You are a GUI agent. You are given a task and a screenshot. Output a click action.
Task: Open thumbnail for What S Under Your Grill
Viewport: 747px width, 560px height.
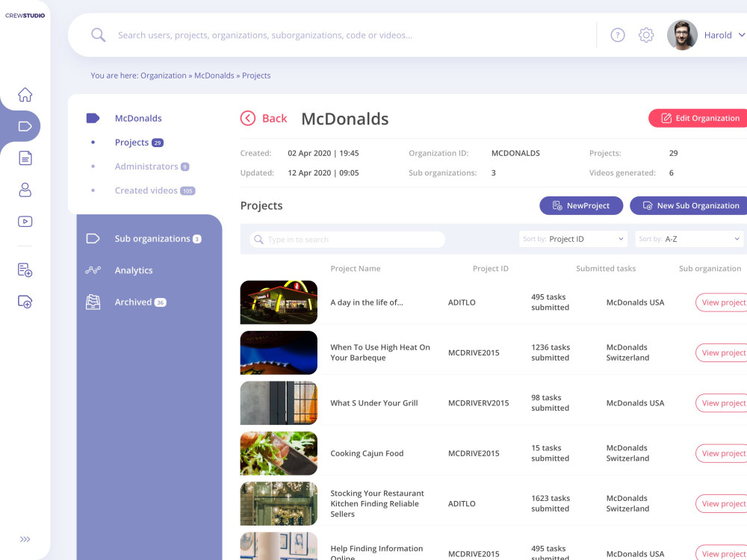click(x=279, y=403)
